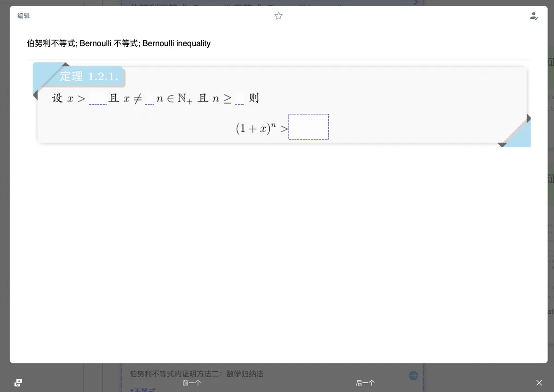Reveal the hidden blank after 'x >'

pyautogui.click(x=97, y=99)
